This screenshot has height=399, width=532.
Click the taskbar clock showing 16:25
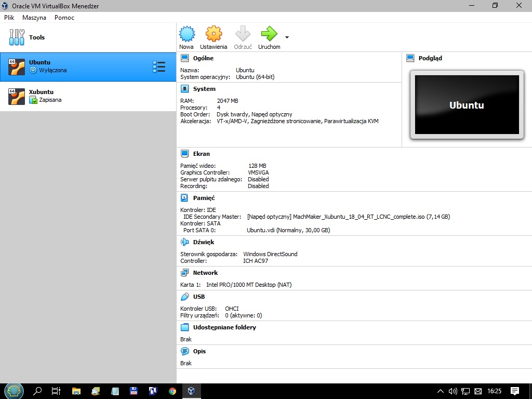tap(495, 391)
